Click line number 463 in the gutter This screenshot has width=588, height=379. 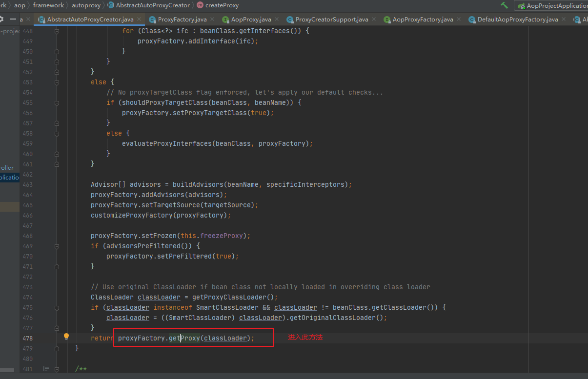[x=28, y=184]
